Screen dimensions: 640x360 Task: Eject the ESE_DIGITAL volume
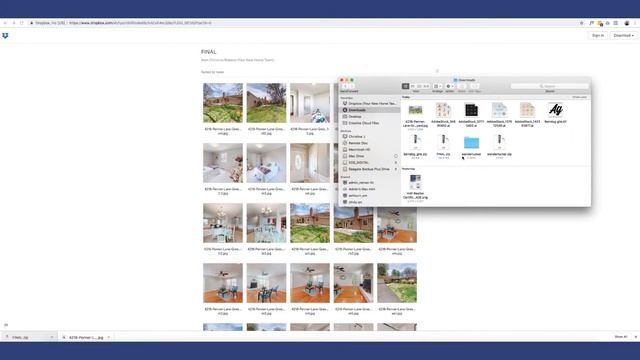396,162
